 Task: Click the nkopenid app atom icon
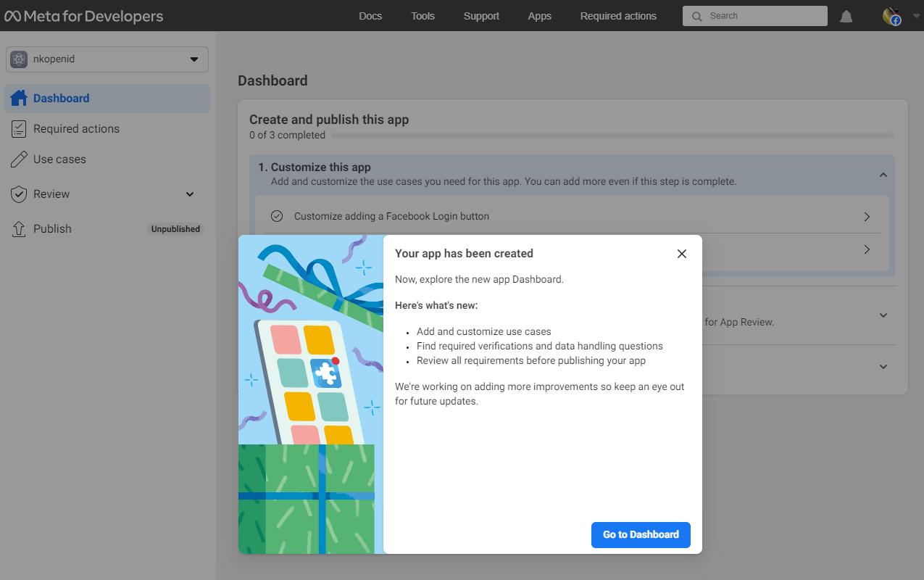pos(19,59)
